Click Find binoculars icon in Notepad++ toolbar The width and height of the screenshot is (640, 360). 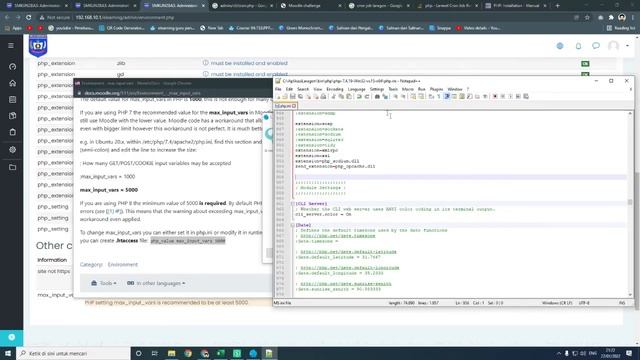pos(377,96)
